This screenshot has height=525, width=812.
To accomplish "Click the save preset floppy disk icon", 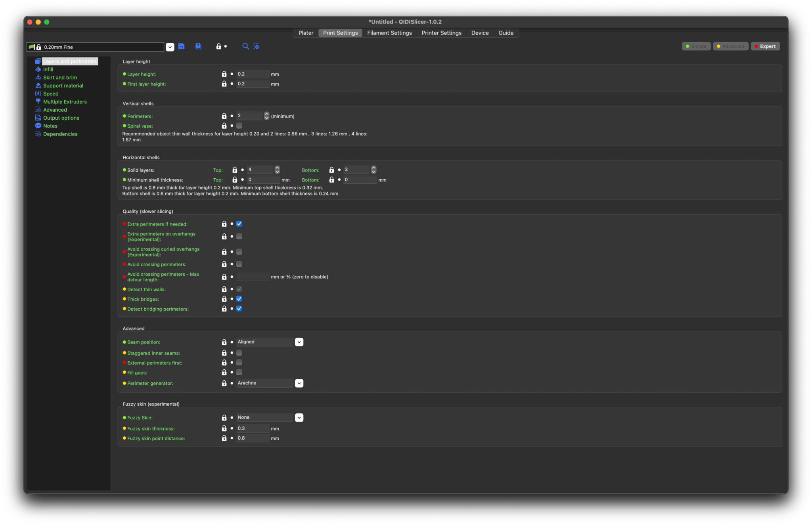I will coord(181,46).
